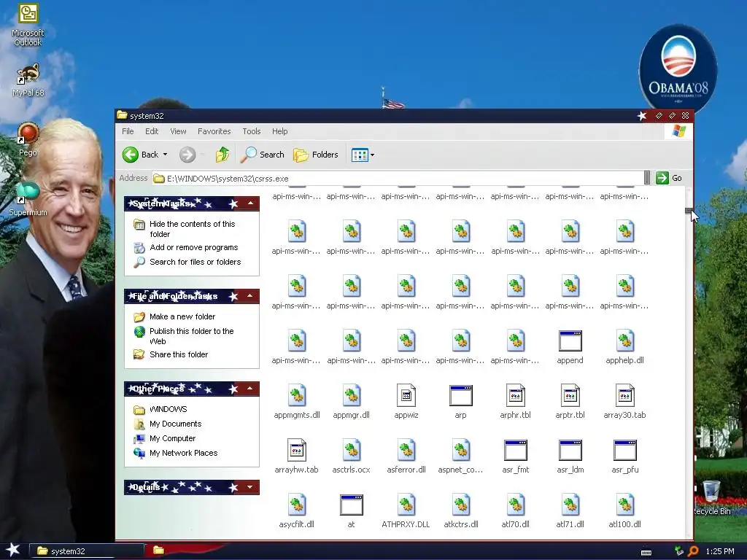Toggle the Folders pane

click(x=316, y=155)
